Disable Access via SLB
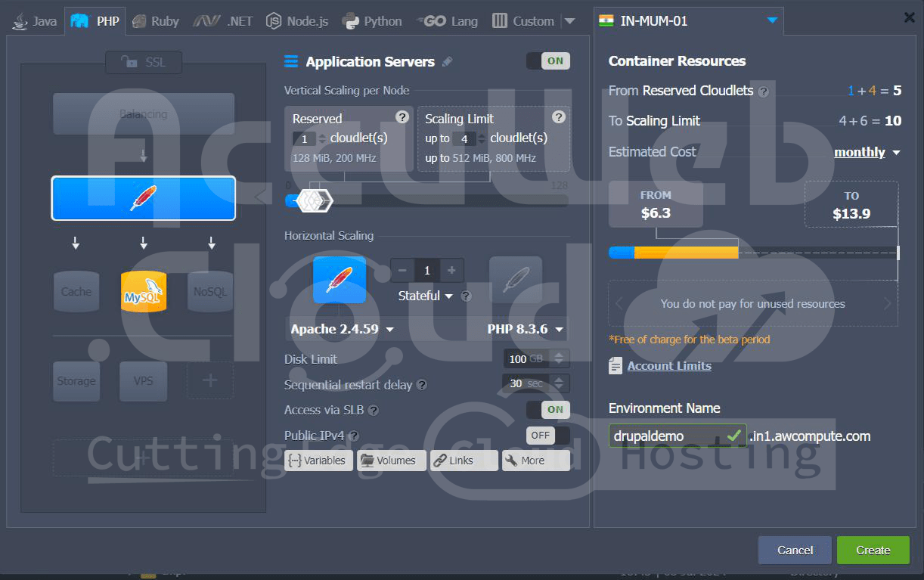 coord(548,410)
